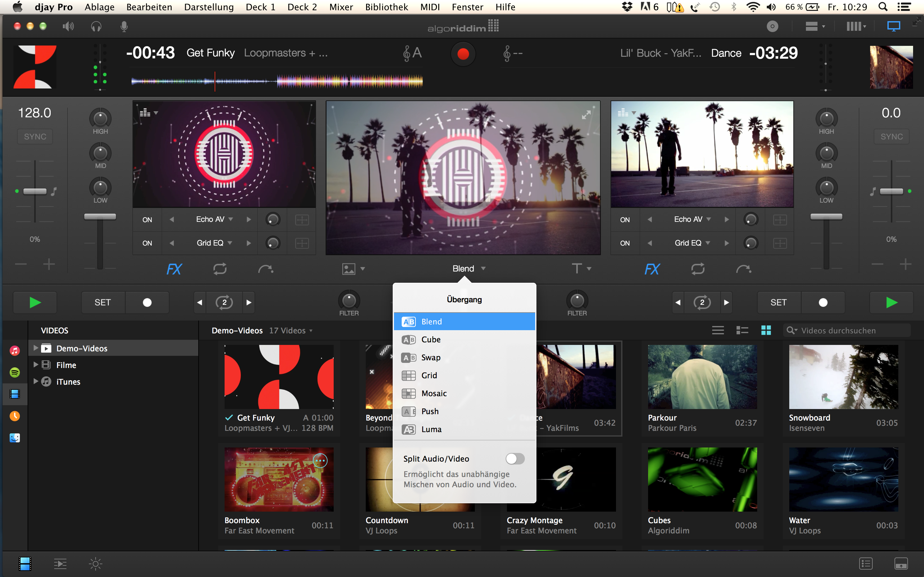Select Cube transition from list
Image resolution: width=924 pixels, height=577 pixels.
pyautogui.click(x=431, y=340)
